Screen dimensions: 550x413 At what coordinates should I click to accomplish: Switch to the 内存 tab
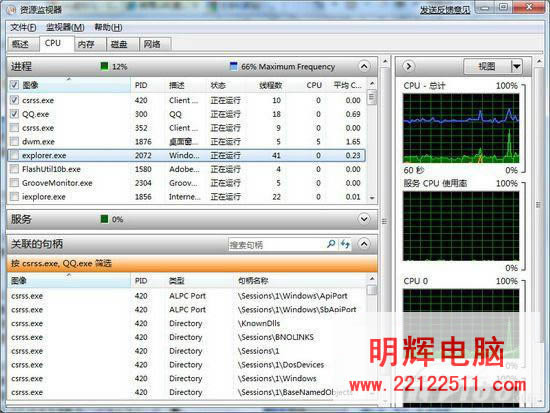(90, 44)
